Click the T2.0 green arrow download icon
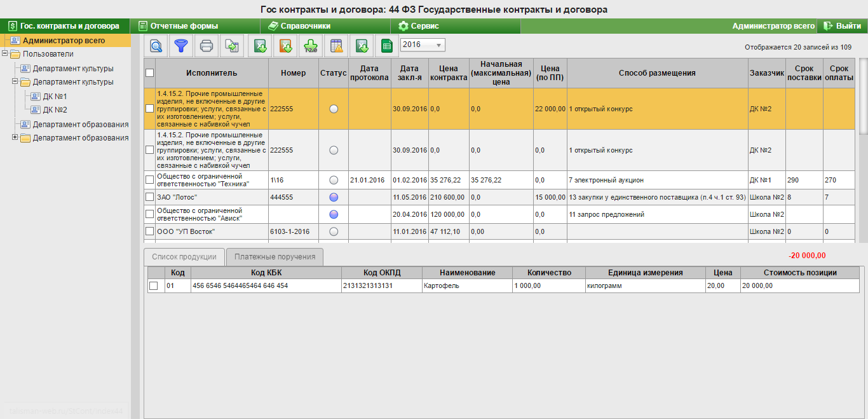868x419 pixels. pyautogui.click(x=311, y=45)
